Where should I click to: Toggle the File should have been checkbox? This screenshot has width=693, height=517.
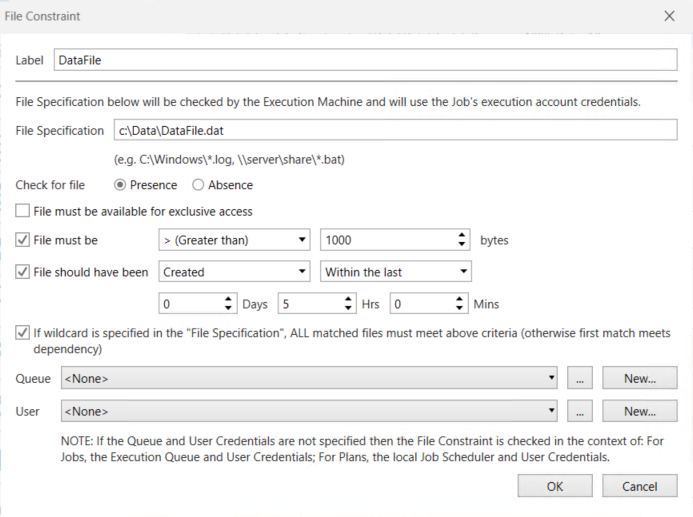coord(23,272)
